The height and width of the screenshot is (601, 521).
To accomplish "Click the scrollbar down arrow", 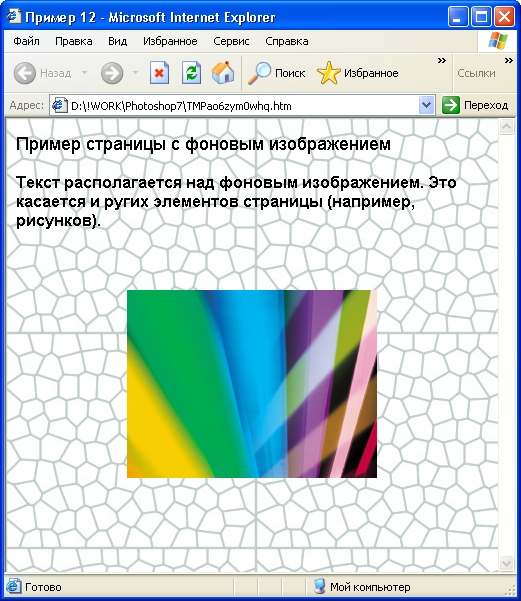I will [x=506, y=563].
